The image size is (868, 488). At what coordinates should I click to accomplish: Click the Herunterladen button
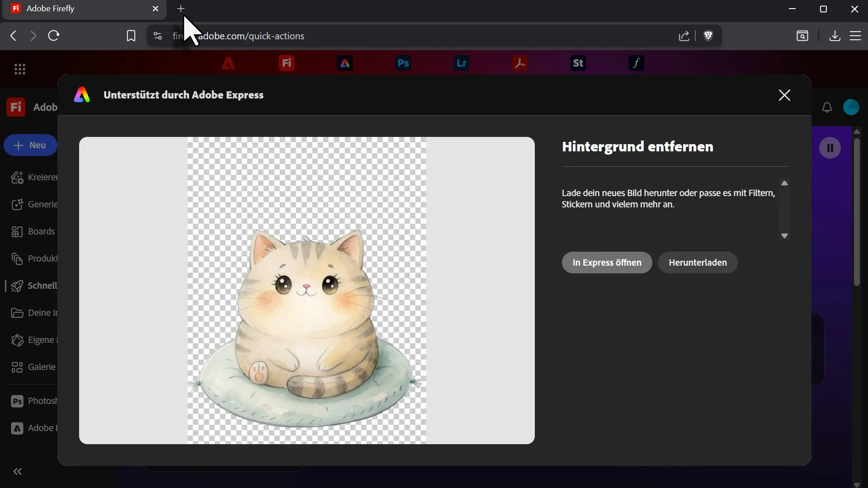(698, 263)
